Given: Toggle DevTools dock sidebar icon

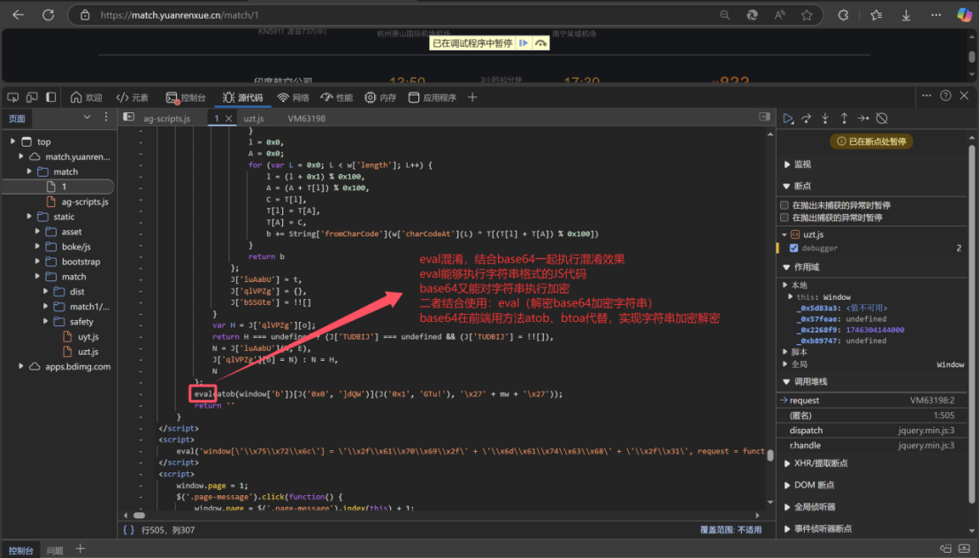Looking at the screenshot, I should click(51, 97).
